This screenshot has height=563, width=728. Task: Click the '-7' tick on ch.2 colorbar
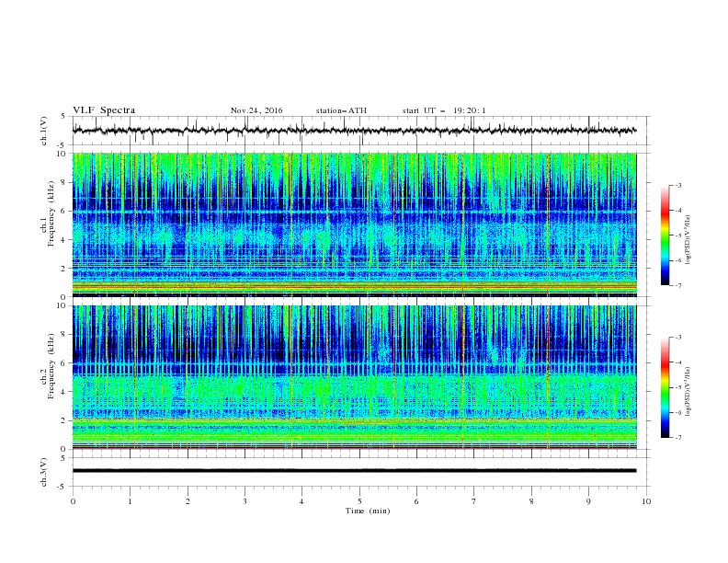click(x=678, y=438)
